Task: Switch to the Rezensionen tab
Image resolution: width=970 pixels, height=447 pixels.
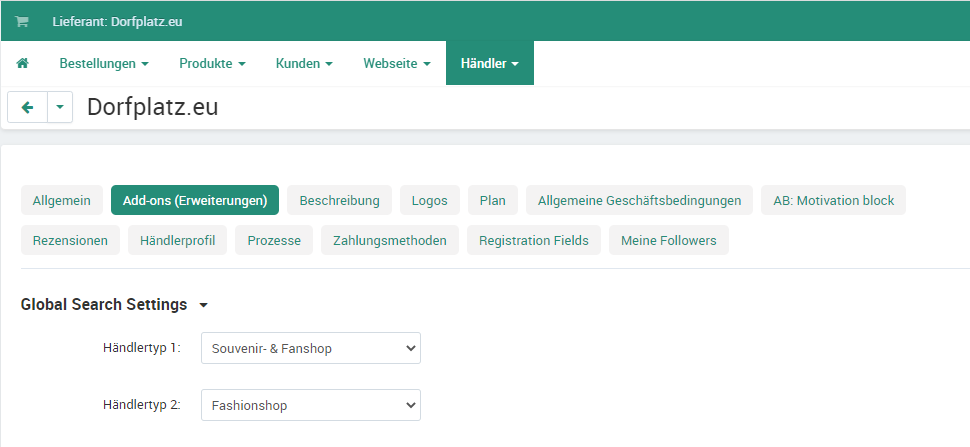Action: click(x=70, y=240)
